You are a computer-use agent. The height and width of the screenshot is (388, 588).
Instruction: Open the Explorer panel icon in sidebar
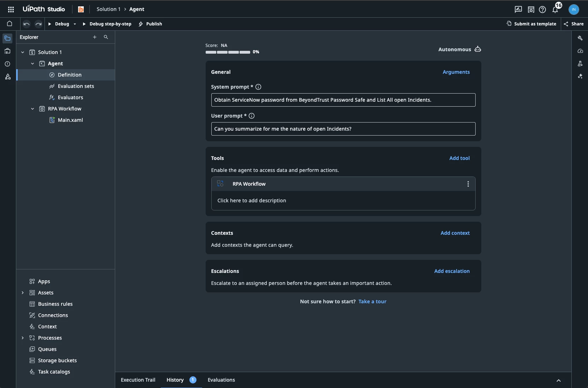[x=7, y=38]
